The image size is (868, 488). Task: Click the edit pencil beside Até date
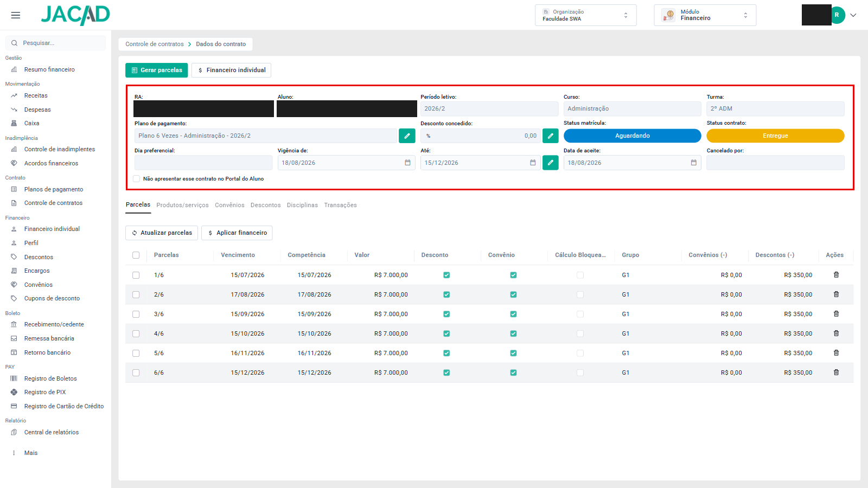pyautogui.click(x=550, y=163)
